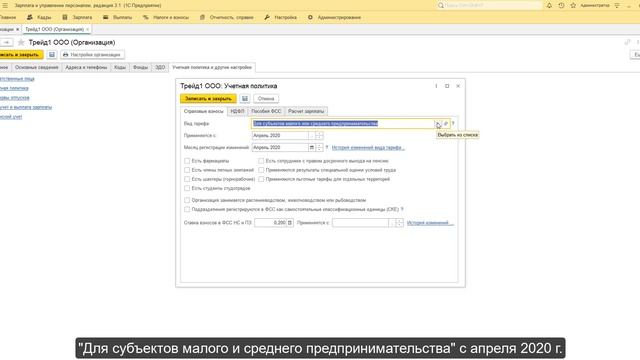Open the Зарплата section
Image resolution: width=640 pixels, height=360 pixels.
pos(77,18)
